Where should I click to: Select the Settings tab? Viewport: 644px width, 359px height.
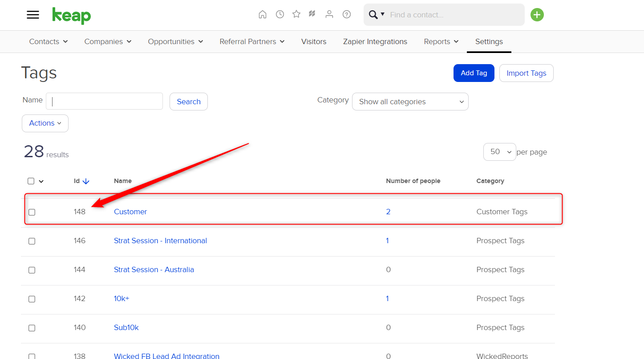(x=489, y=41)
